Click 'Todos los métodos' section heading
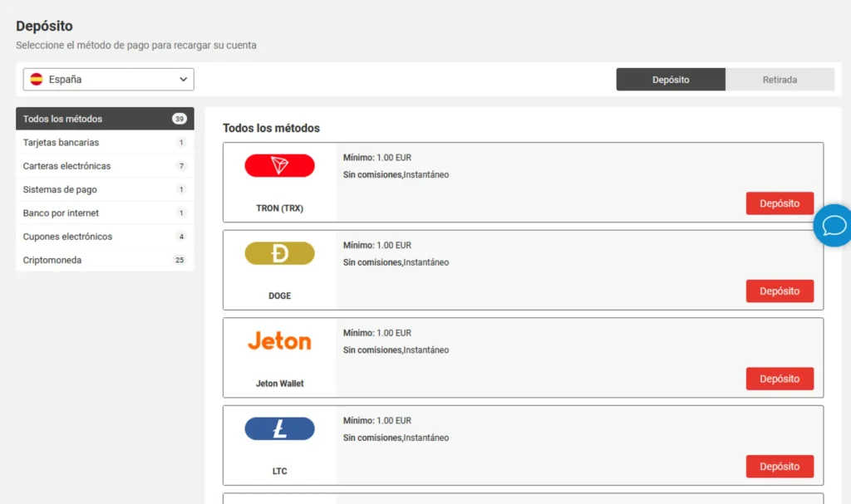 [271, 128]
